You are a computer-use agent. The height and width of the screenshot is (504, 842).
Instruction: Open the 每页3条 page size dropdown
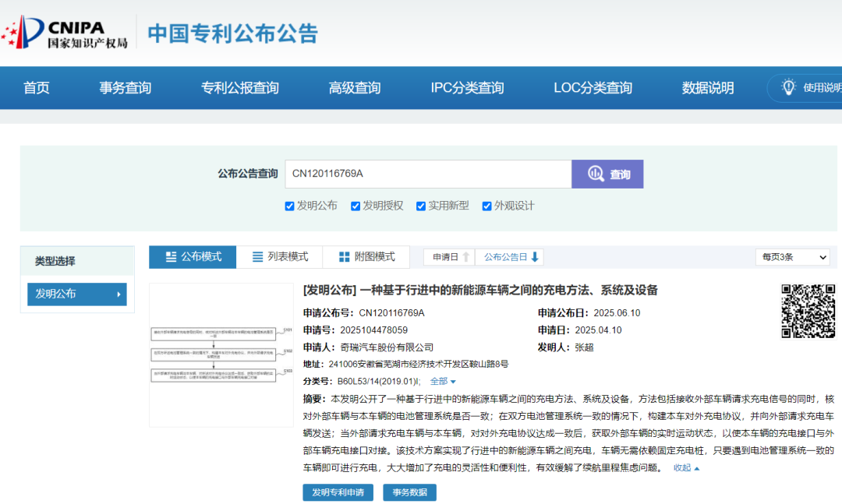[792, 257]
